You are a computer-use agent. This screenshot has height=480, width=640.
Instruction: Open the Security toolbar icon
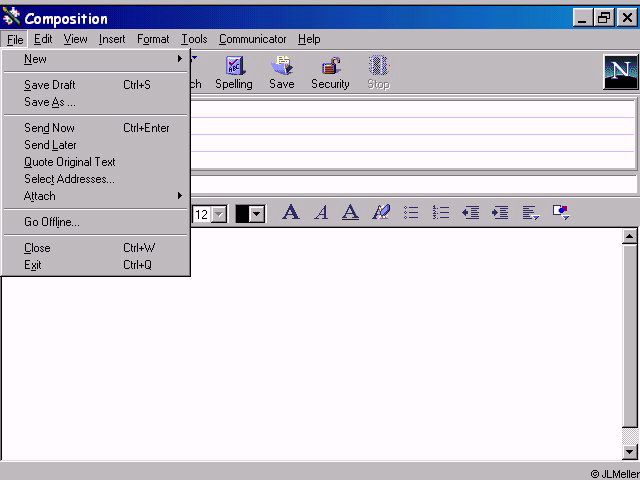point(330,73)
